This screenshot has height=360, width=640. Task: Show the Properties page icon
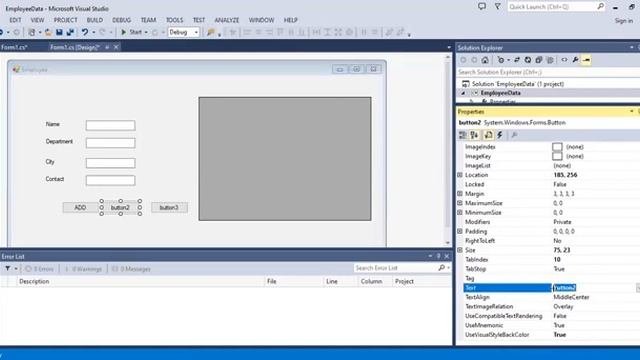tap(488, 135)
